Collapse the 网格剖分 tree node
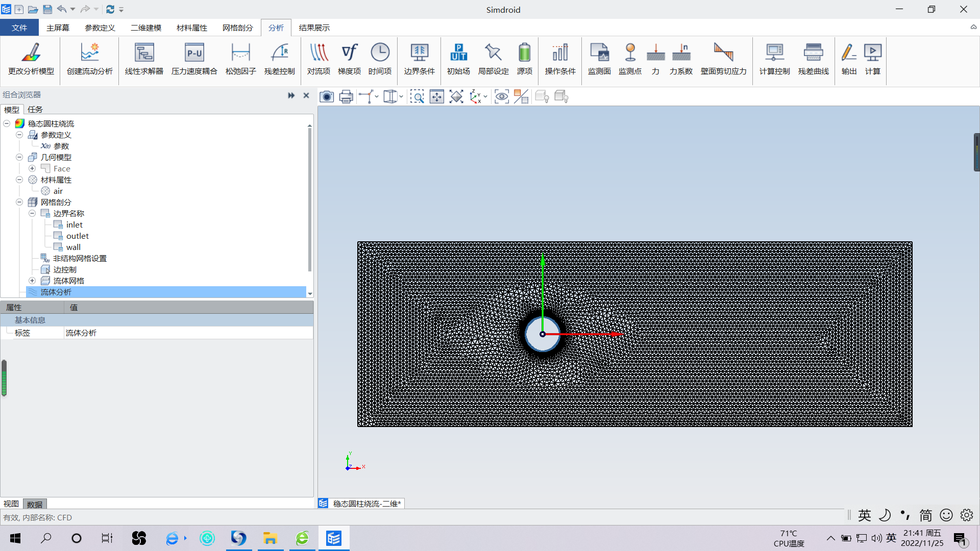980x551 pixels. tap(19, 202)
